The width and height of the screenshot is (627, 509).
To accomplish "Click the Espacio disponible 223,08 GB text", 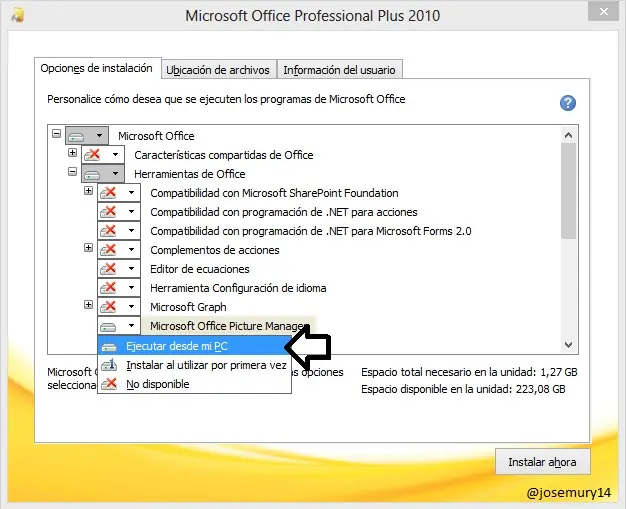I will pos(463,389).
